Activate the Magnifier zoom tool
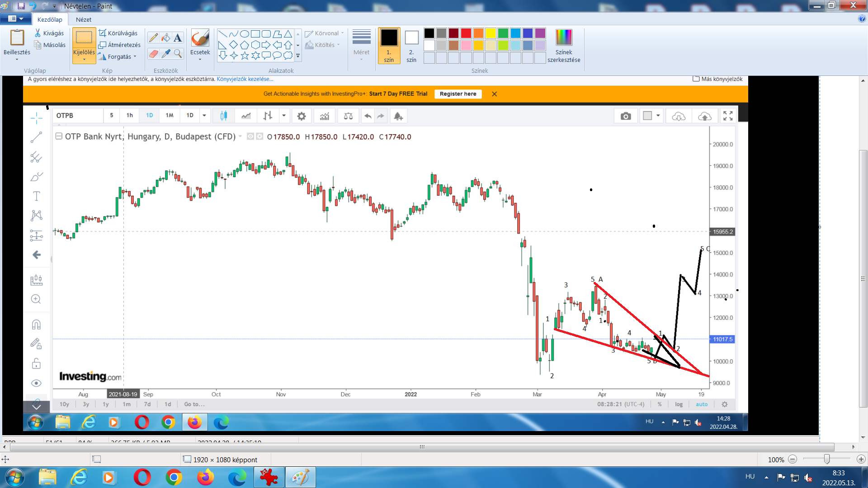This screenshot has width=868, height=488. point(178,54)
